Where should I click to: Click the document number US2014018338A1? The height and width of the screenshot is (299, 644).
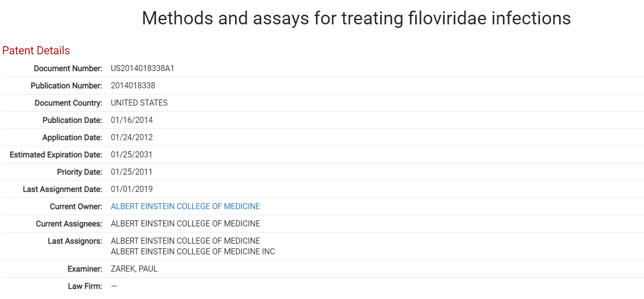[x=142, y=69]
